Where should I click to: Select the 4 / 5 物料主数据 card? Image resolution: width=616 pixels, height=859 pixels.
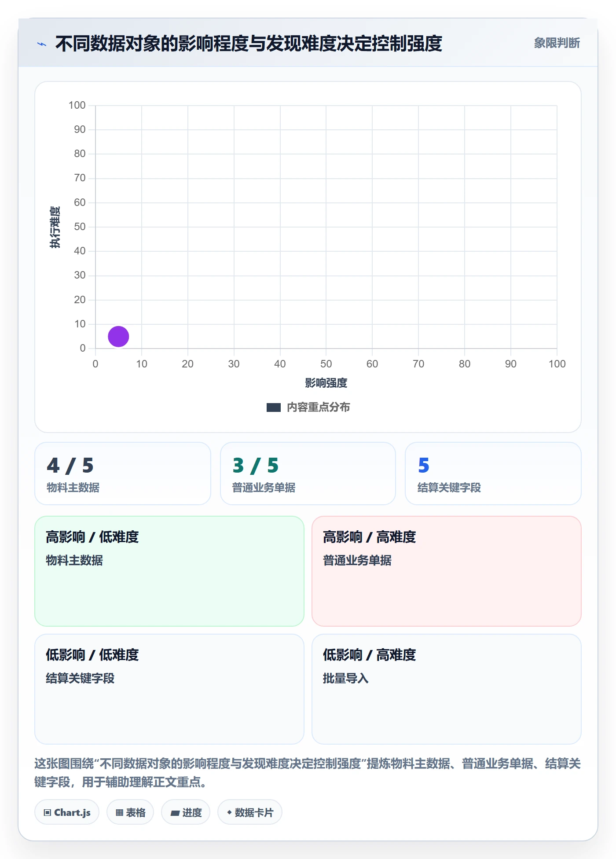[123, 474]
